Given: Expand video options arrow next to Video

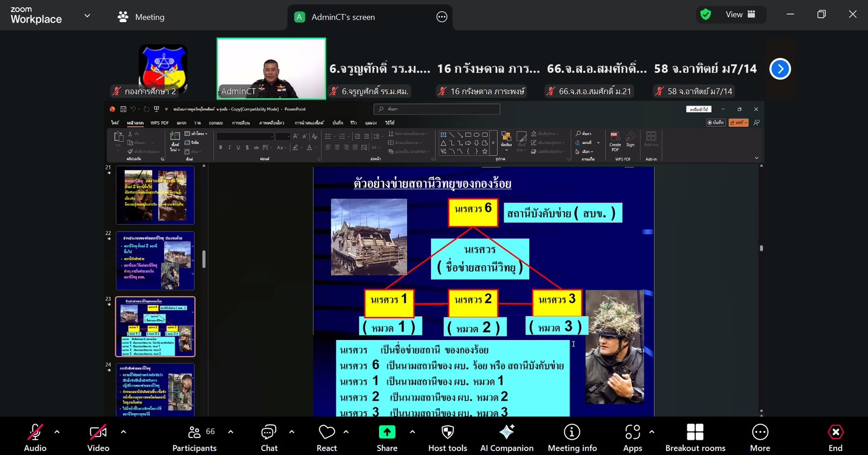Looking at the screenshot, I should pos(123,432).
